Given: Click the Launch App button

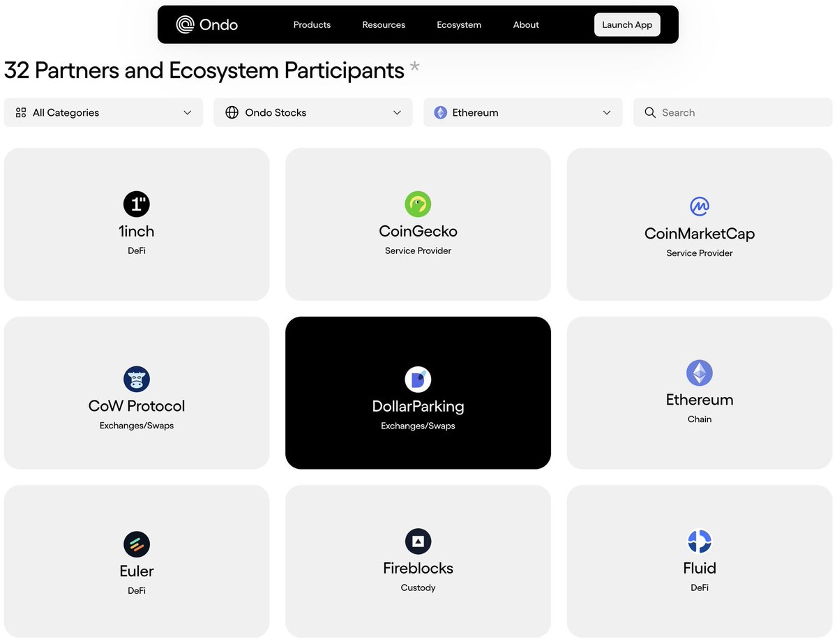Looking at the screenshot, I should click(627, 24).
